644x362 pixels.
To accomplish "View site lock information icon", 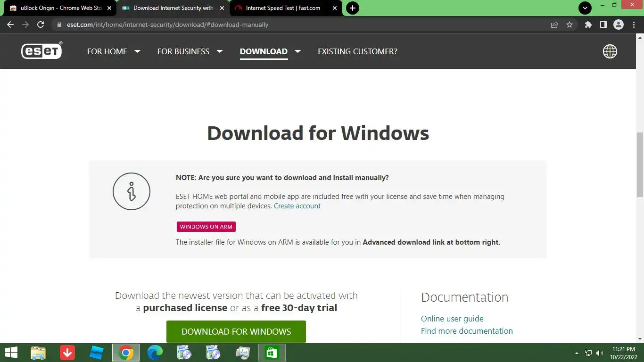I will pyautogui.click(x=59, y=25).
